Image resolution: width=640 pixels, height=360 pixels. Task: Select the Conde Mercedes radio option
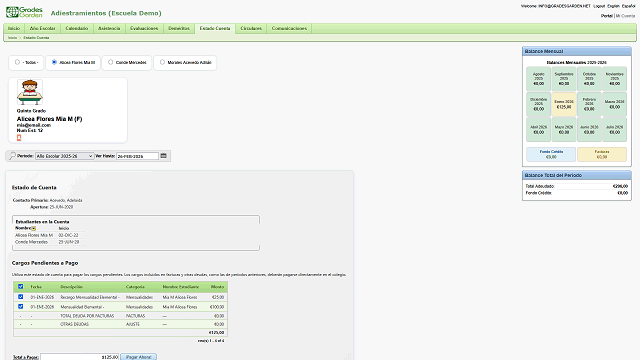click(x=110, y=62)
